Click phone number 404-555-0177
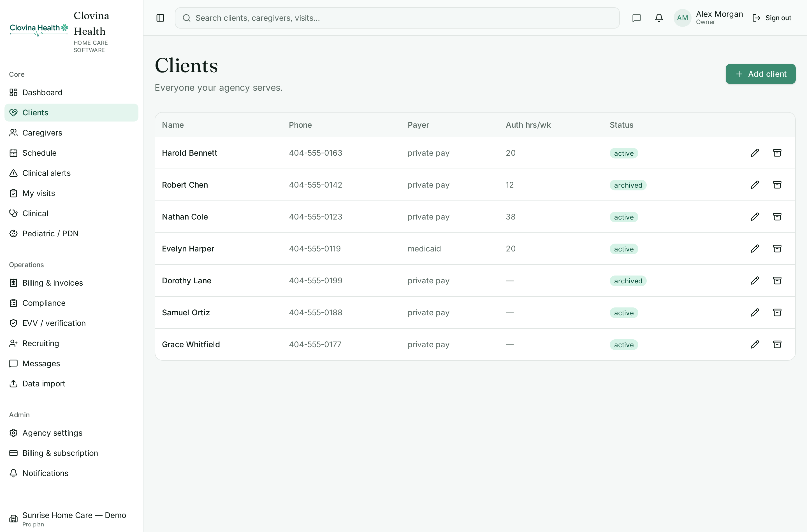 click(315, 344)
